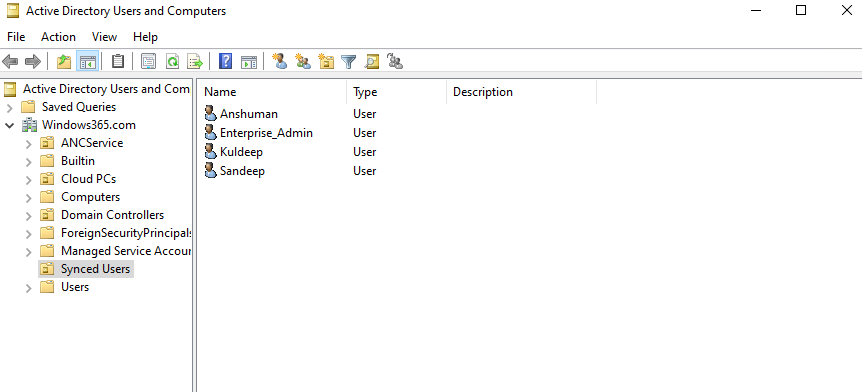The width and height of the screenshot is (862, 392).
Task: Expand the Saved Queries node
Action: (x=9, y=107)
